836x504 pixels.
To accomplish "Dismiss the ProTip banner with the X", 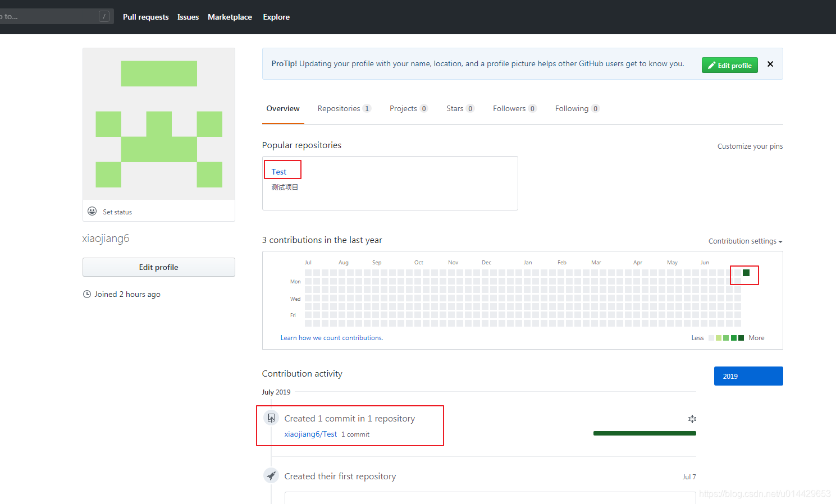I will point(770,64).
